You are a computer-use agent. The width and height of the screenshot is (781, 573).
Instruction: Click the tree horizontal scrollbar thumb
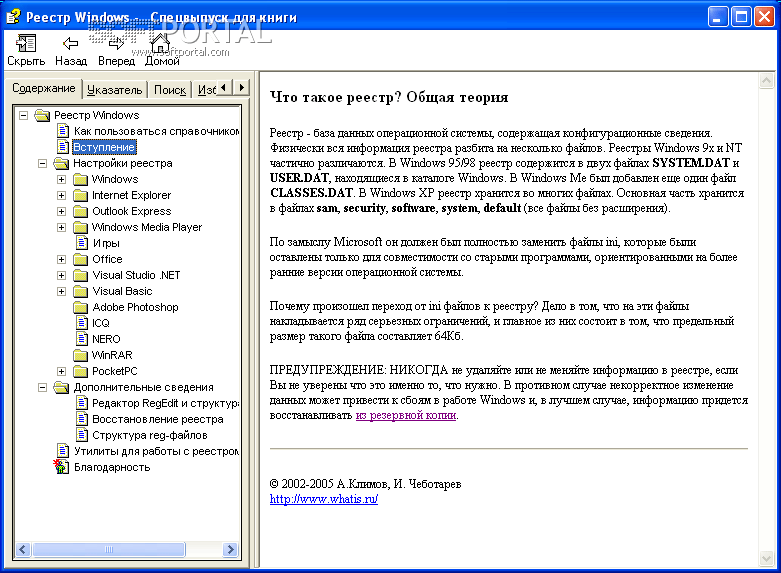click(109, 550)
